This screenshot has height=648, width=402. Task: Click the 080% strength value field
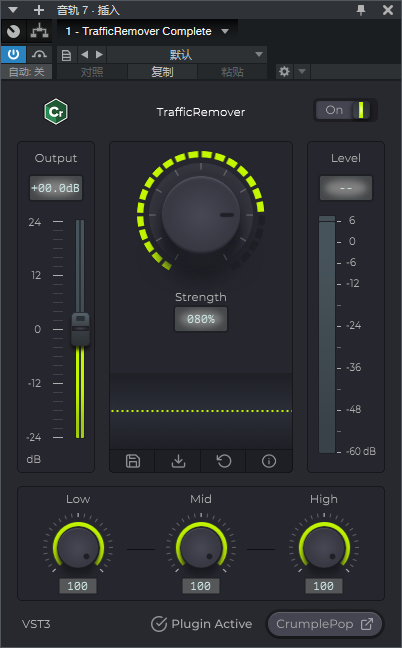click(x=201, y=319)
